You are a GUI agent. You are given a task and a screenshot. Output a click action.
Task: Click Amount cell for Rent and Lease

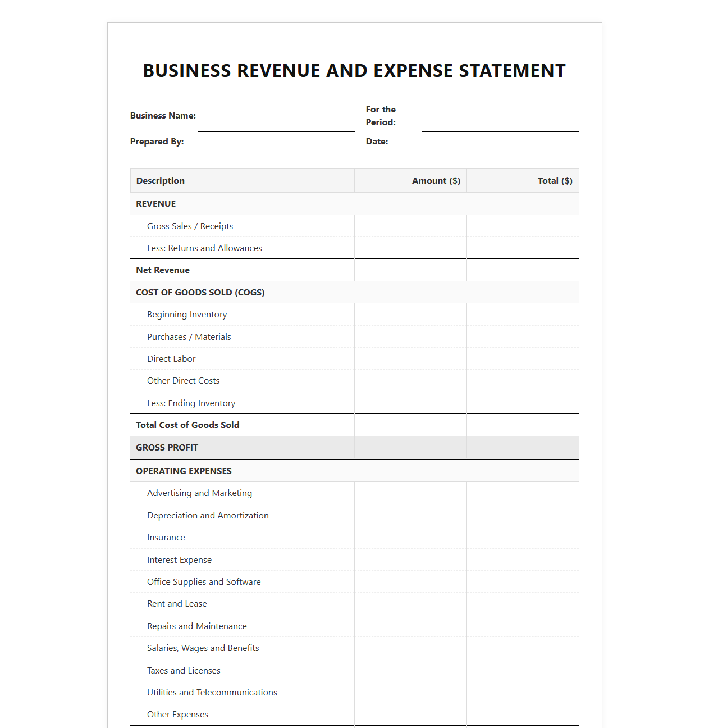pyautogui.click(x=410, y=604)
